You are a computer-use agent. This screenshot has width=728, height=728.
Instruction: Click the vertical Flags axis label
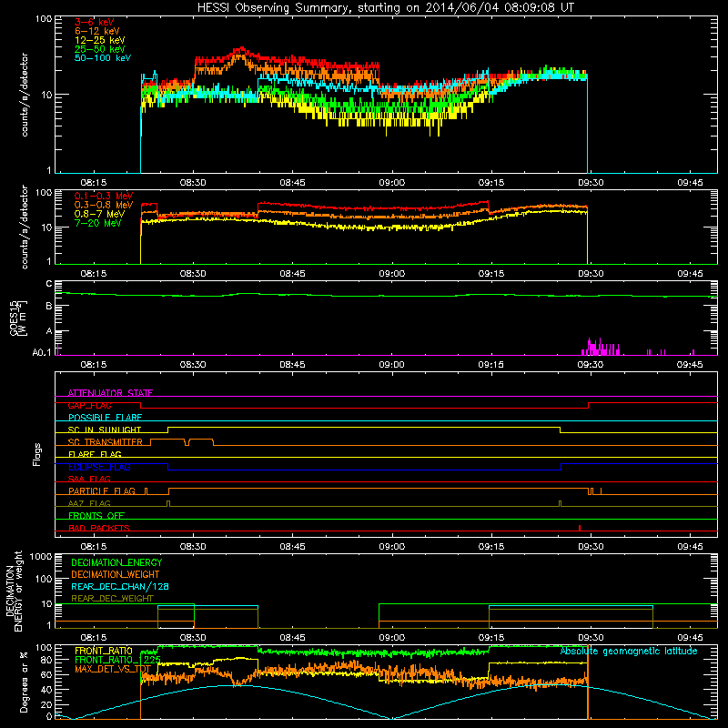click(37, 454)
